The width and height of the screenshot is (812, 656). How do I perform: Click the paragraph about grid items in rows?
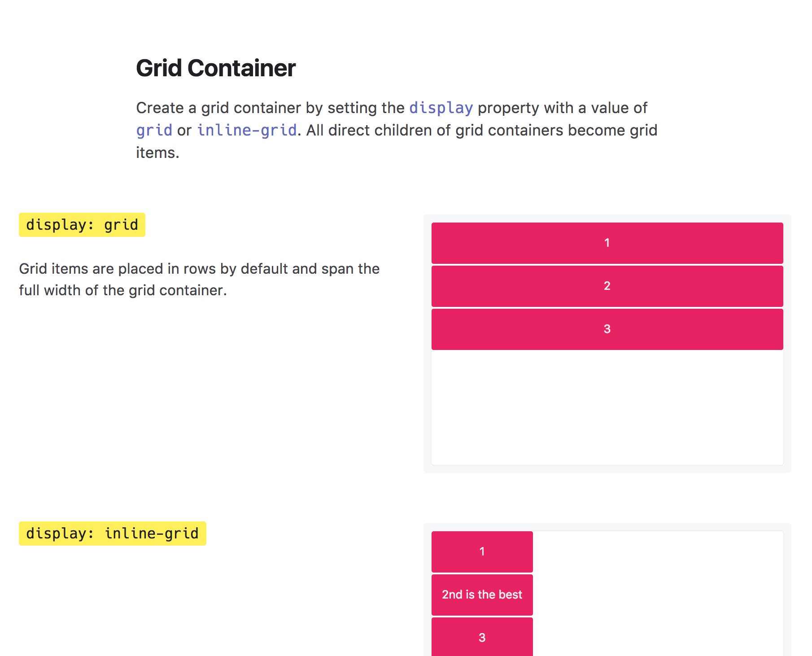(199, 280)
